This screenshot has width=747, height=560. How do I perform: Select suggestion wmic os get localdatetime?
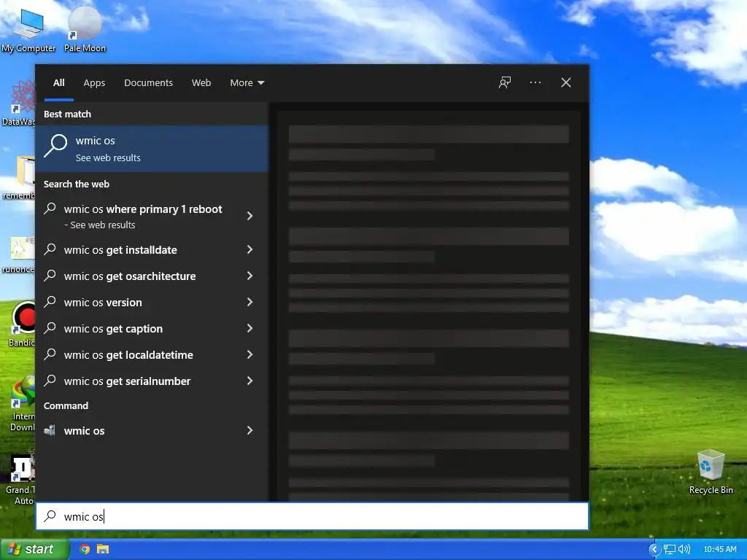(x=152, y=354)
